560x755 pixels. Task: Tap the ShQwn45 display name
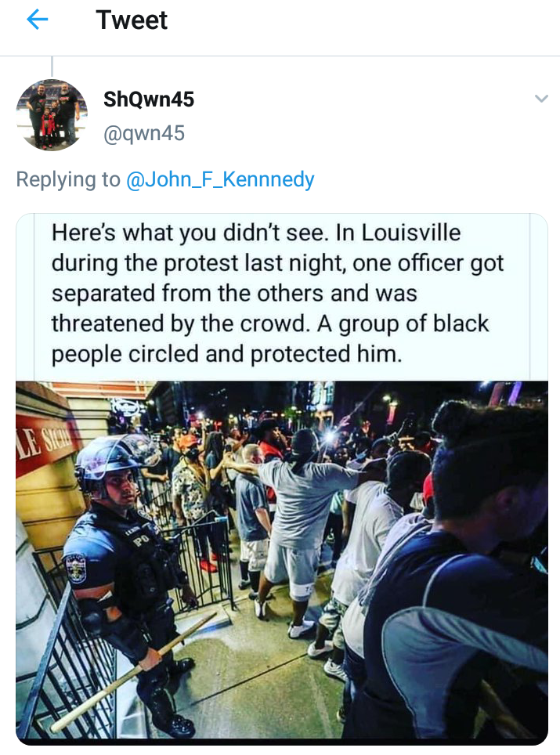(149, 99)
